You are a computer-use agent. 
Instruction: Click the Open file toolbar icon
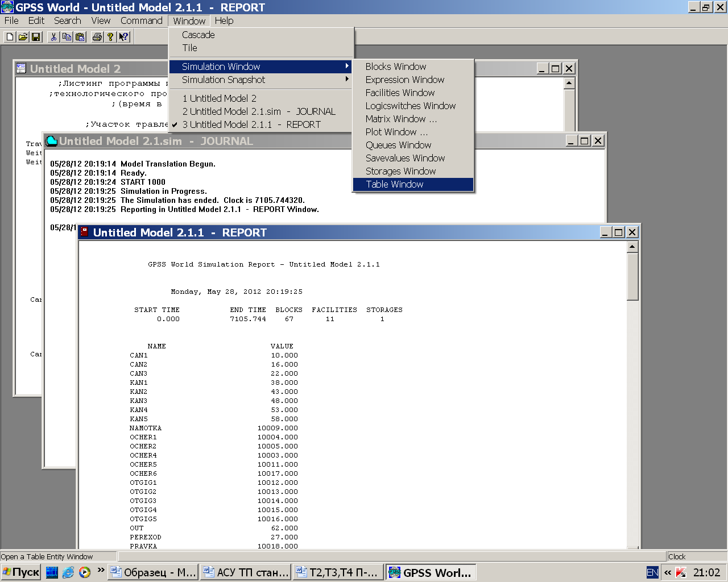[x=23, y=37]
